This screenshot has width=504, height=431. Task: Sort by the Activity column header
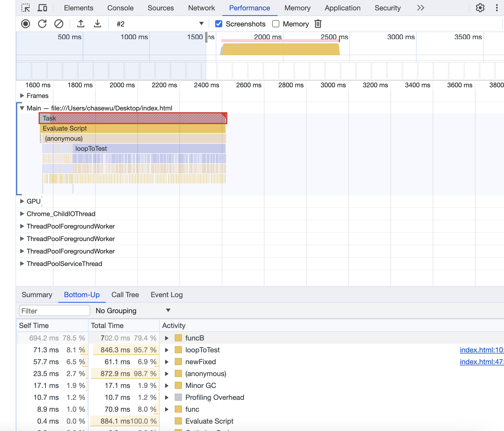pos(332,326)
